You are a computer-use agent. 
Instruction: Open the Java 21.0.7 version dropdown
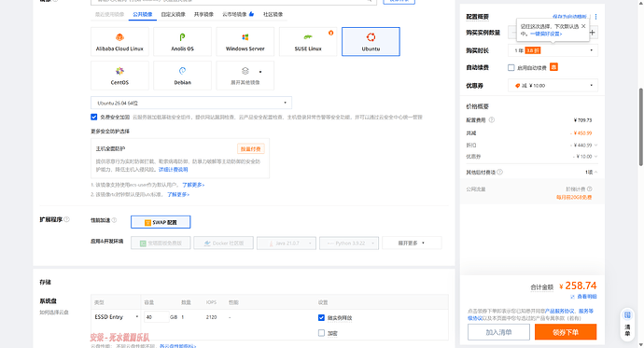click(287, 243)
